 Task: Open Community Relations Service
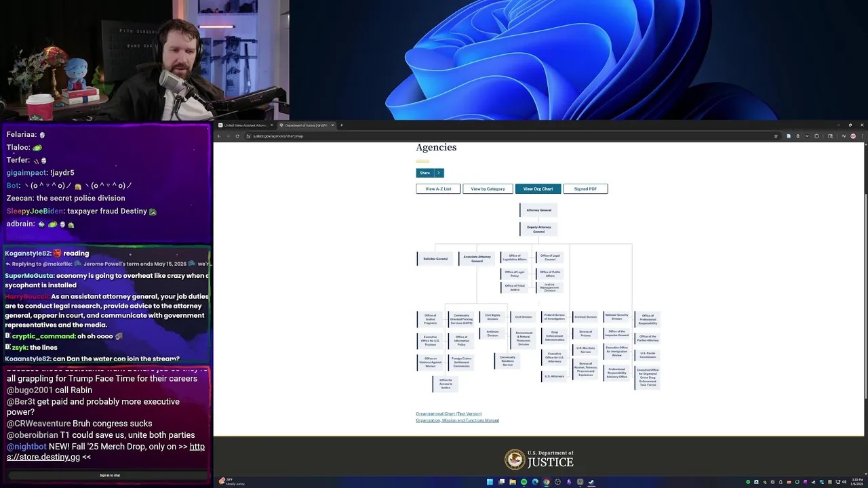(507, 361)
